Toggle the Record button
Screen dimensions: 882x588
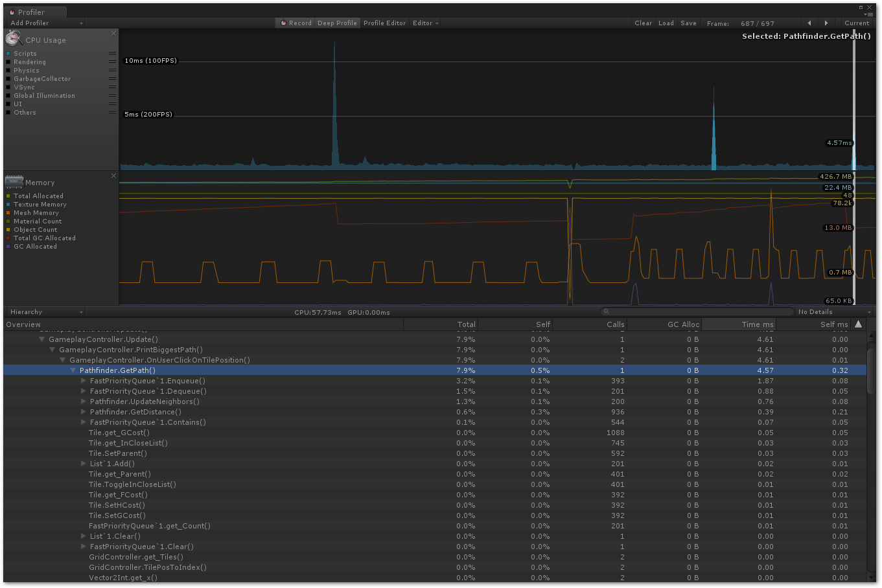pyautogui.click(x=296, y=23)
